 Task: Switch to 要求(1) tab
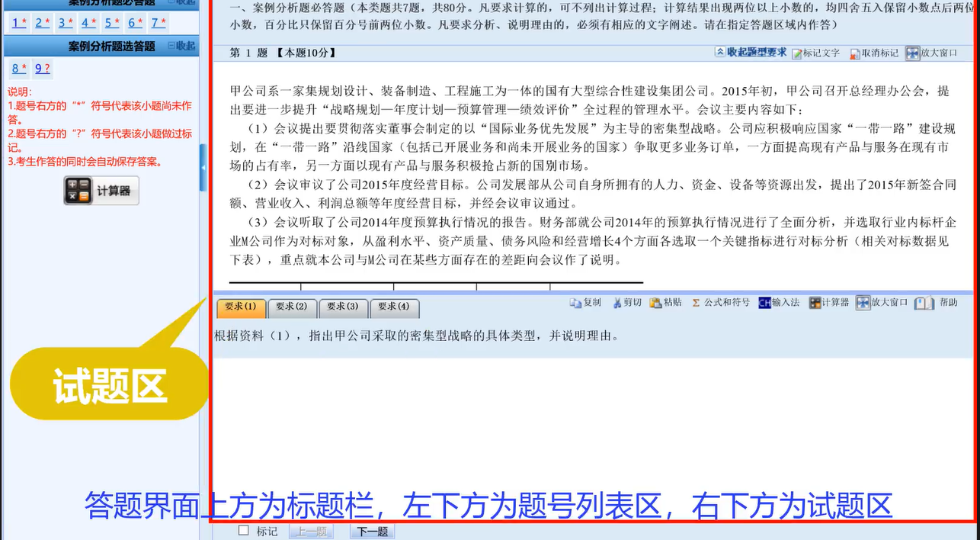[x=241, y=307]
